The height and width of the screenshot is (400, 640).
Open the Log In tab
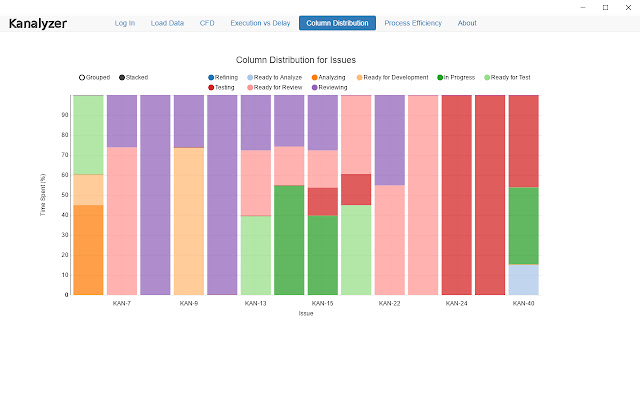[x=124, y=22]
